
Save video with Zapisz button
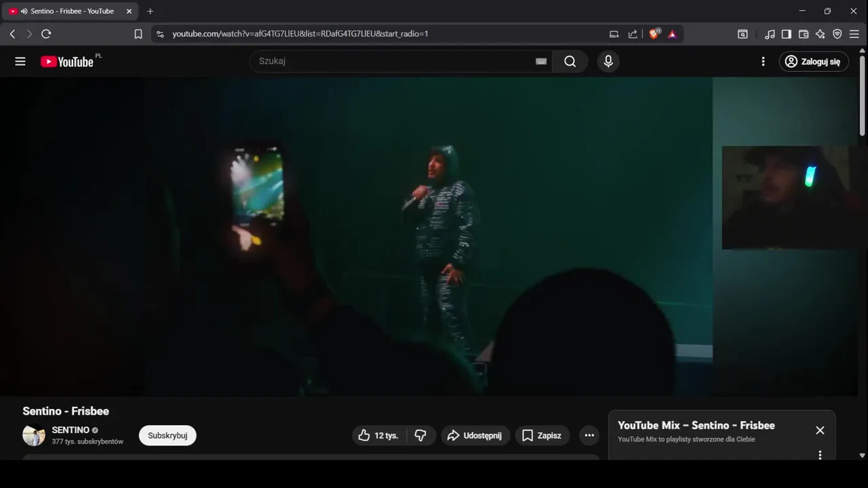coord(542,435)
